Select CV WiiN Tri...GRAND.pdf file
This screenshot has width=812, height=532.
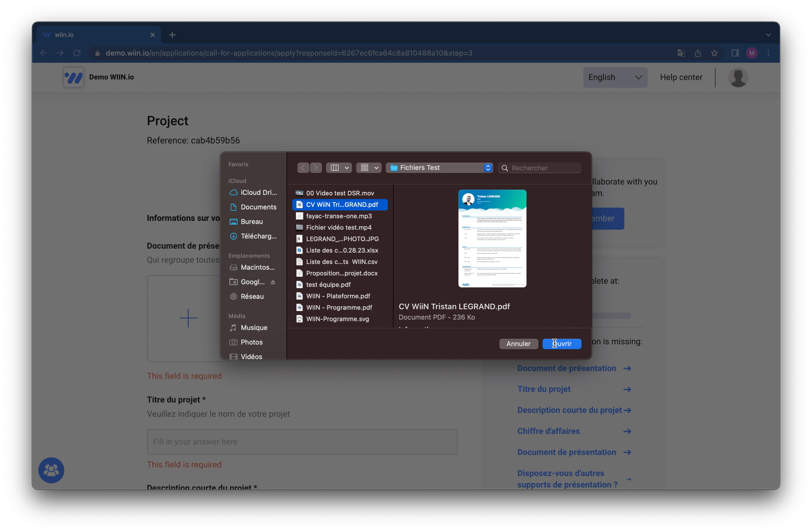pos(340,205)
